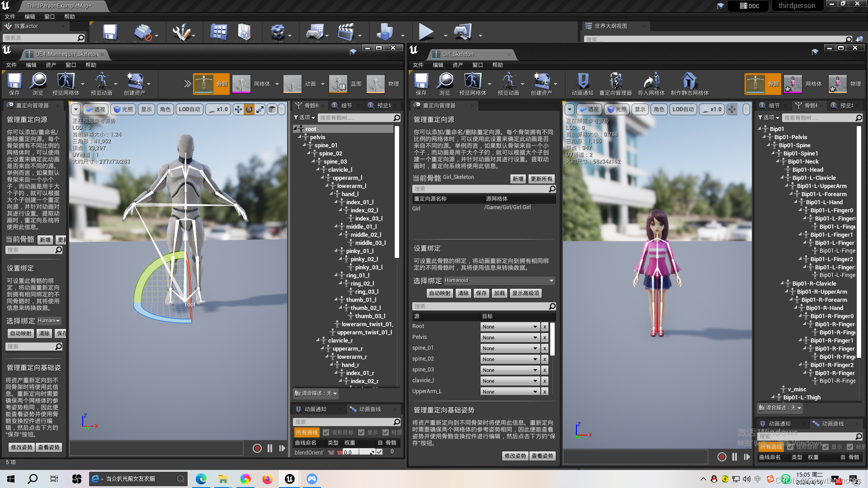This screenshot has height=488, width=868.
Task: Toggle the 显示 checkbox in left curve panel
Action: 361,432
